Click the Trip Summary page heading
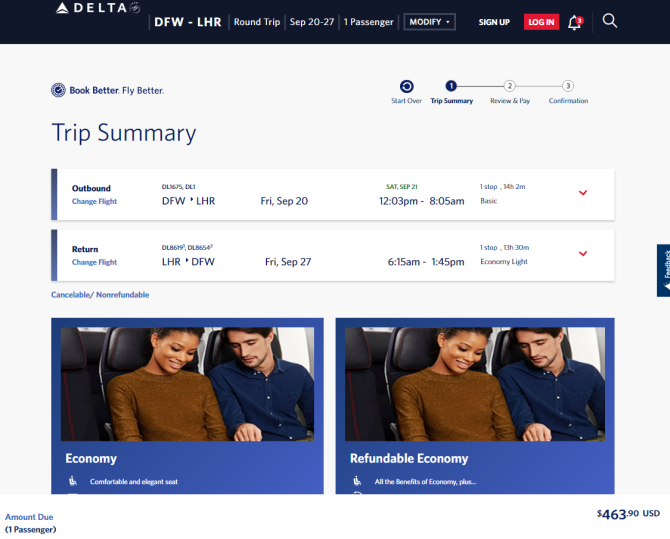 pos(124,133)
